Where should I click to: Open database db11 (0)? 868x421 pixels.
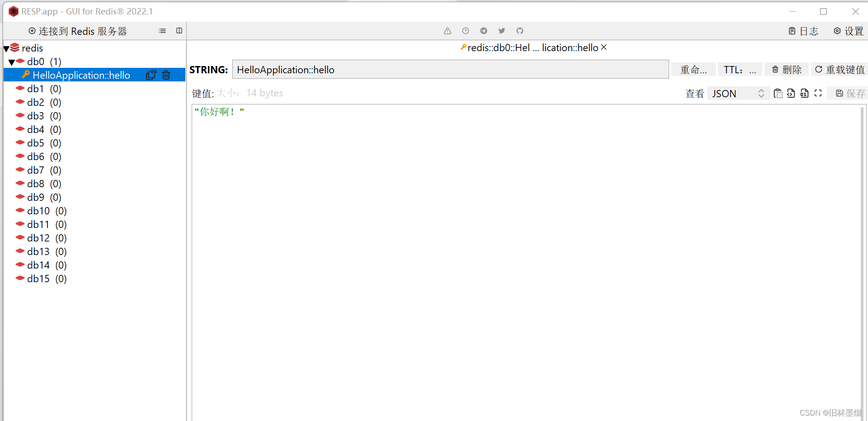47,224
